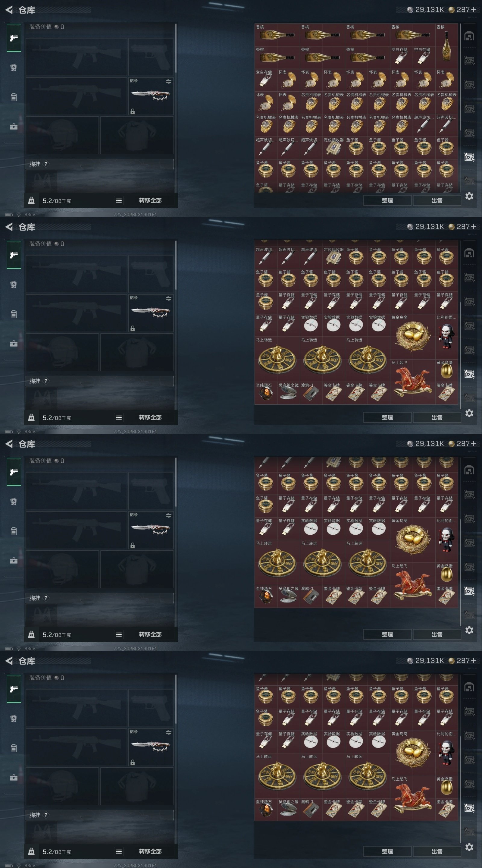This screenshot has width=482, height=868.
Task: Select the 定位接收器 item in the topmost screenshot
Action: tap(333, 148)
